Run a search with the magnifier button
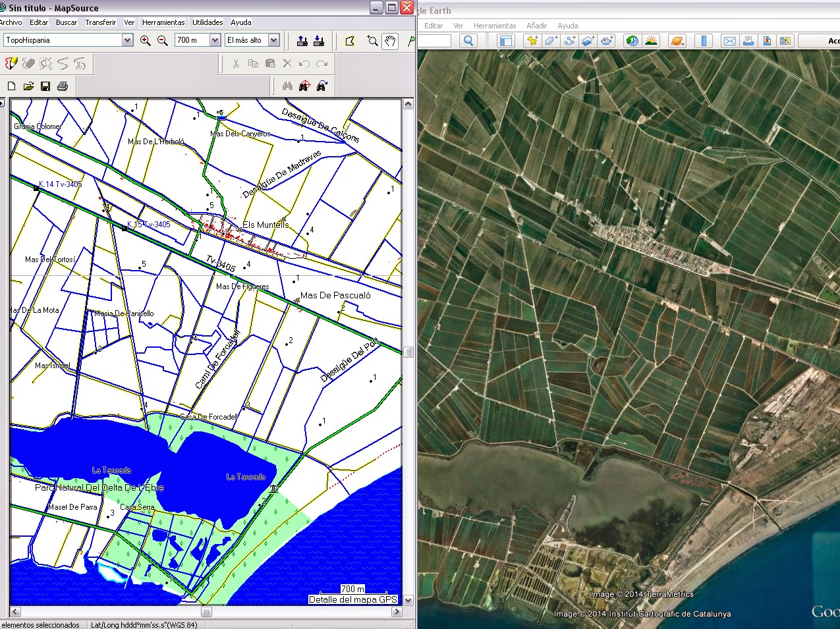 [468, 40]
